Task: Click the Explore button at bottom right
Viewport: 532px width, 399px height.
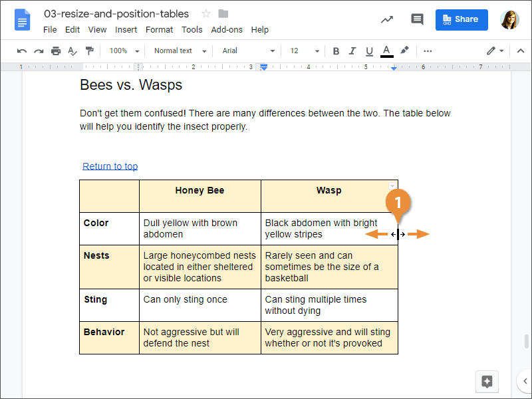Action: [487, 382]
